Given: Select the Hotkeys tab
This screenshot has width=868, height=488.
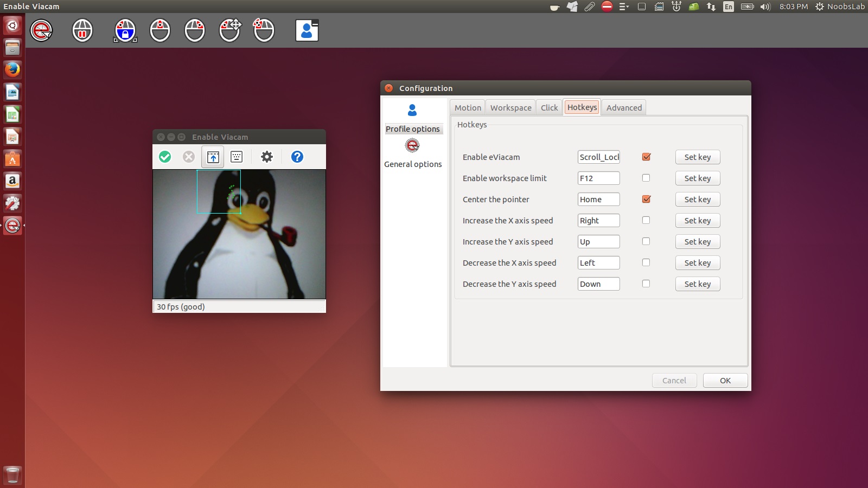Looking at the screenshot, I should (582, 107).
